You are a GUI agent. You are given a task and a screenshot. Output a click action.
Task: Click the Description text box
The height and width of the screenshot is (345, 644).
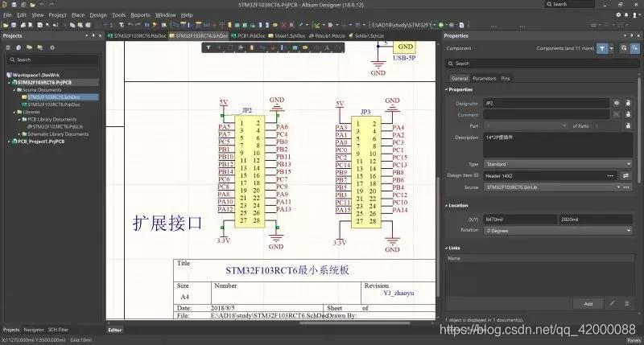[x=558, y=145]
